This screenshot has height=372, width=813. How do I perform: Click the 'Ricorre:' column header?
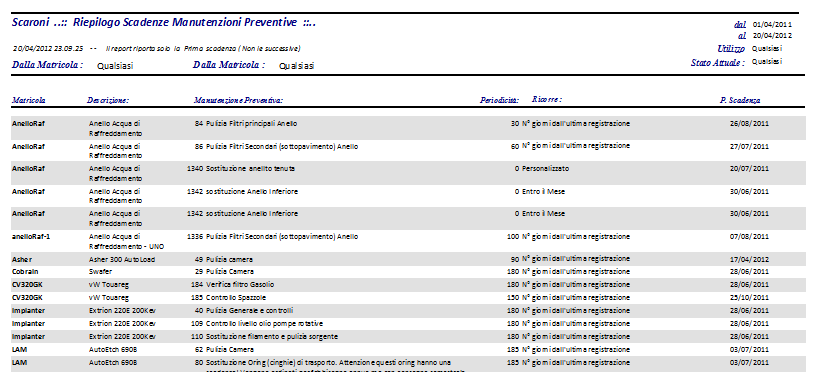pyautogui.click(x=547, y=99)
